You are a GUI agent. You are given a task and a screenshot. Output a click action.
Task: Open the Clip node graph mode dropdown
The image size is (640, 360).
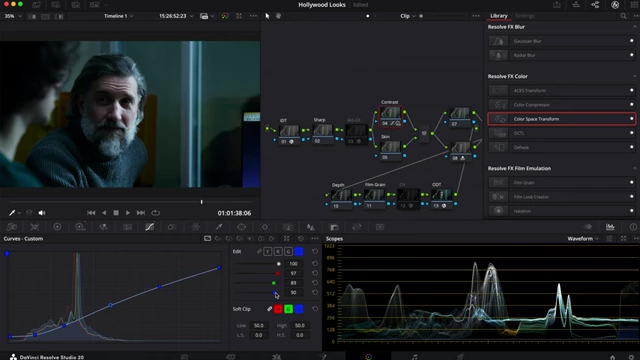[x=407, y=16]
